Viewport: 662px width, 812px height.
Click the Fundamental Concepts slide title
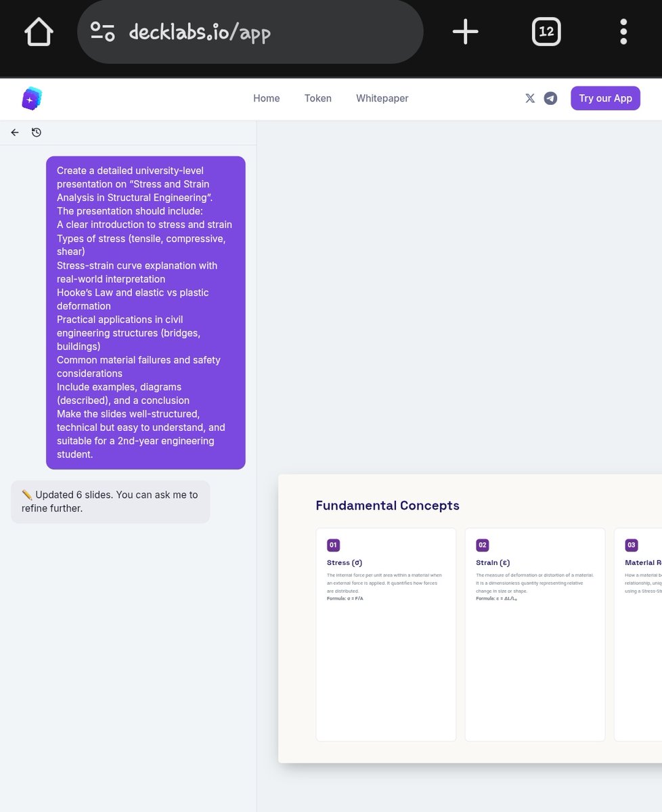(388, 505)
